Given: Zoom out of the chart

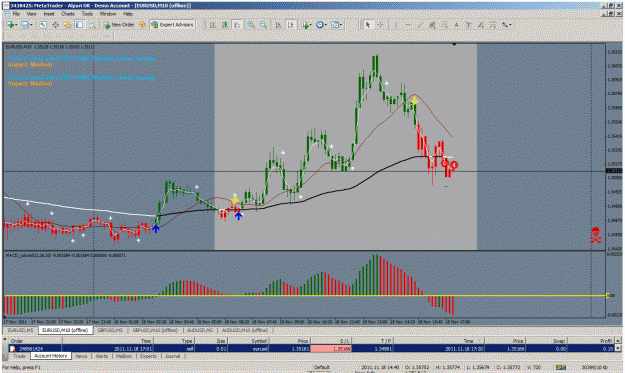Looking at the screenshot, I should click(263, 25).
